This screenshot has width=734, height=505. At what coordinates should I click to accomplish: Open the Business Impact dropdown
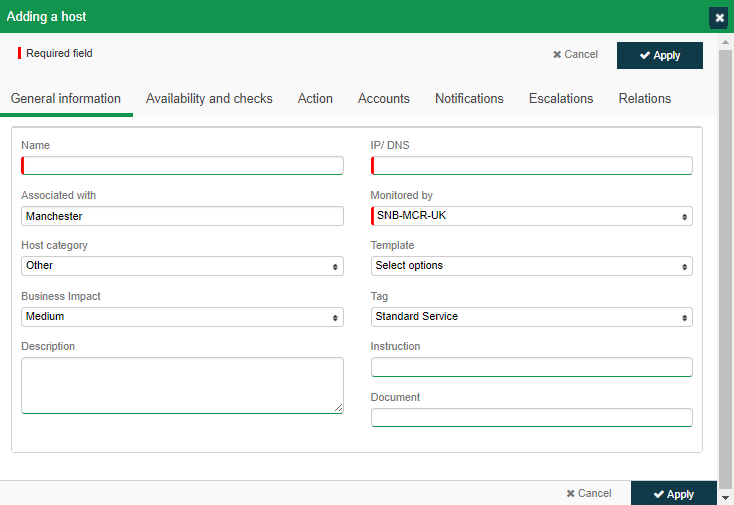(182, 317)
